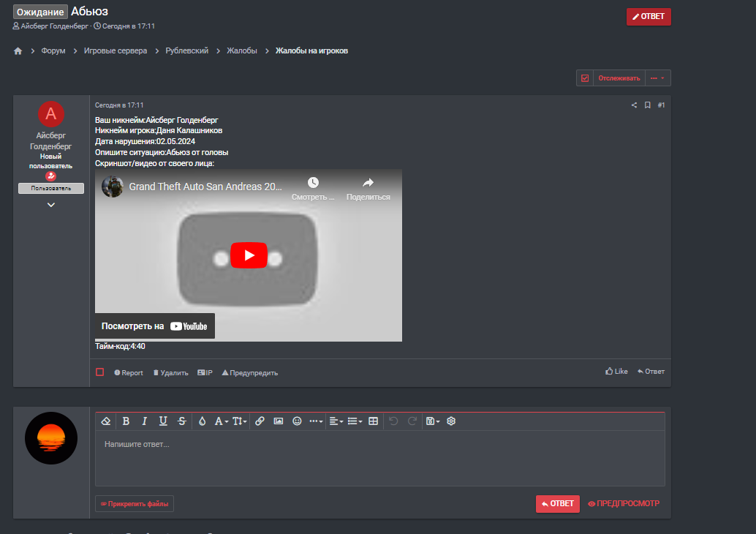Click the post date Сегодня в 17:11

pos(119,105)
